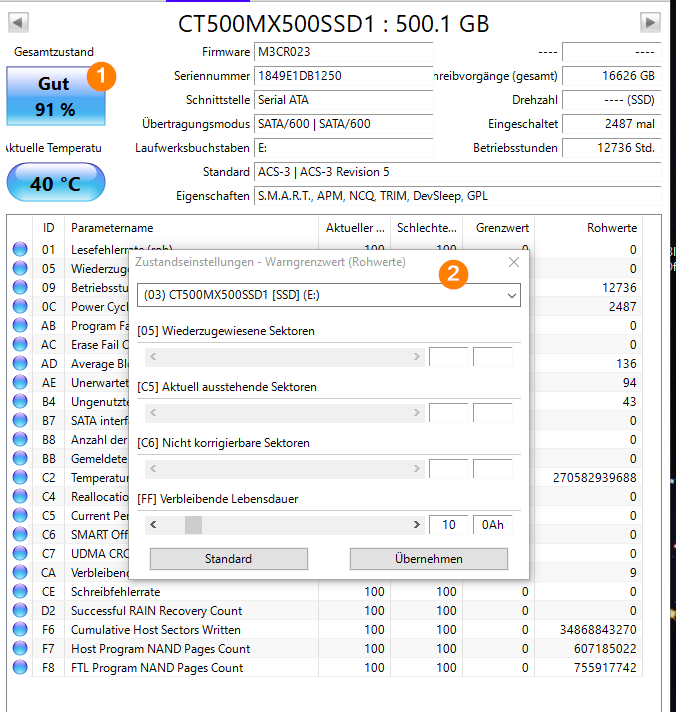Click status orb for attribute D2
Image resolution: width=676 pixels, height=712 pixels.
20,611
